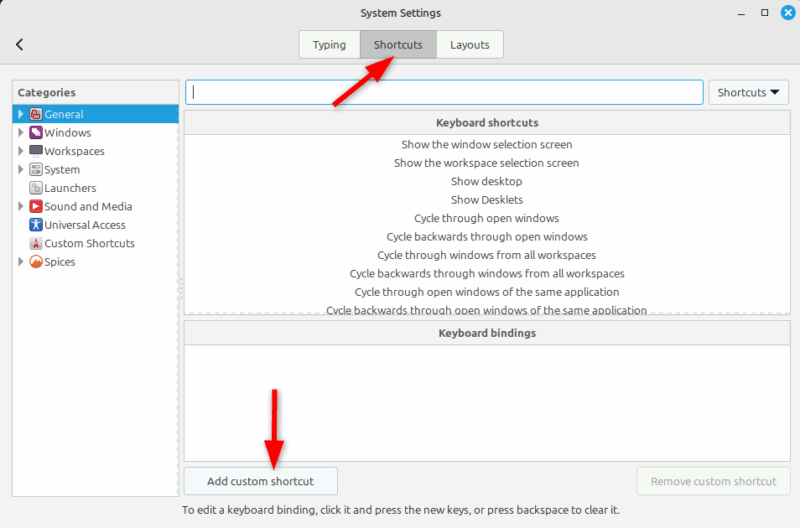Expand the General category tree
Screen dimensions: 800x528
click(20, 114)
